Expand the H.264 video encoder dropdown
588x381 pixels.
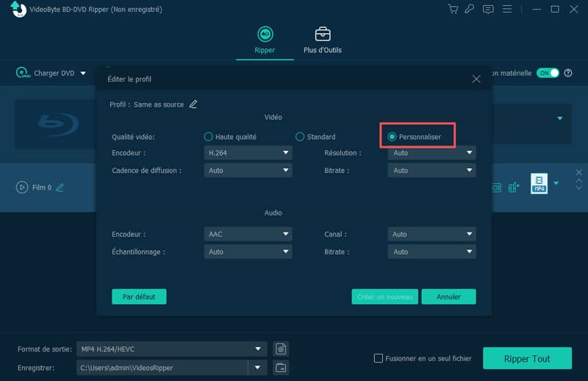[248, 153]
